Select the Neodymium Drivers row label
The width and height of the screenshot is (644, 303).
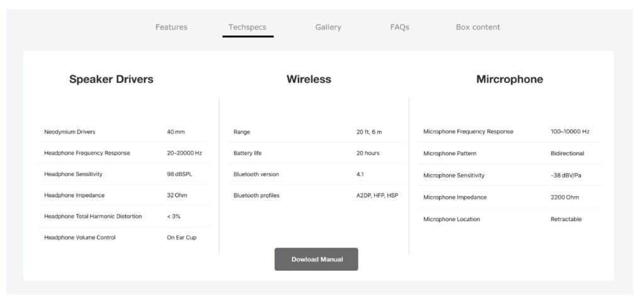point(70,132)
